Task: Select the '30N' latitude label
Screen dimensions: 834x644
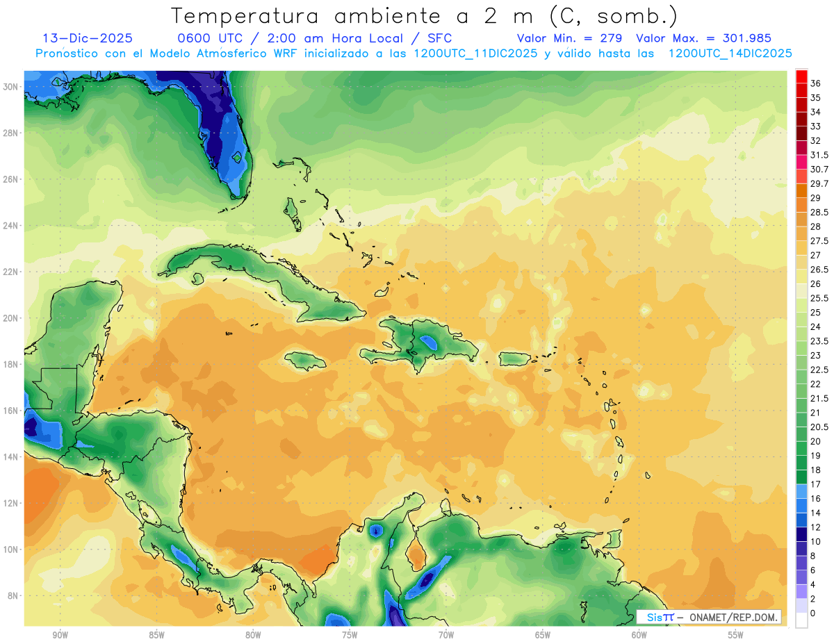Action: [12, 86]
